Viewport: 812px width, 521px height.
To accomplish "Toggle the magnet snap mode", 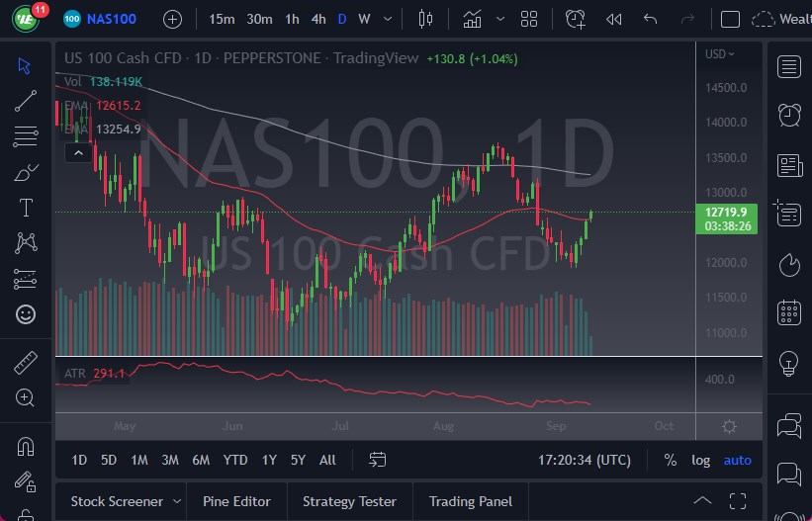I will click(26, 446).
